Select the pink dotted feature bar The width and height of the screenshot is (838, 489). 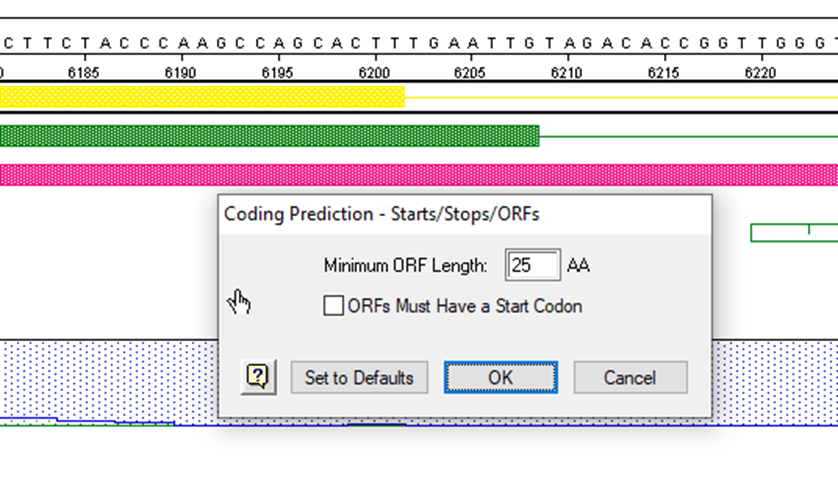(418, 174)
